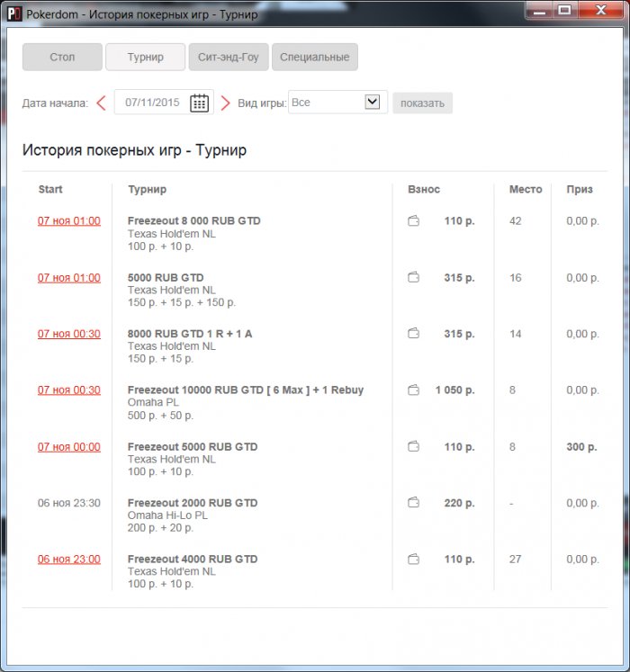Open the Специальные tab
This screenshot has width=630, height=672.
point(315,57)
